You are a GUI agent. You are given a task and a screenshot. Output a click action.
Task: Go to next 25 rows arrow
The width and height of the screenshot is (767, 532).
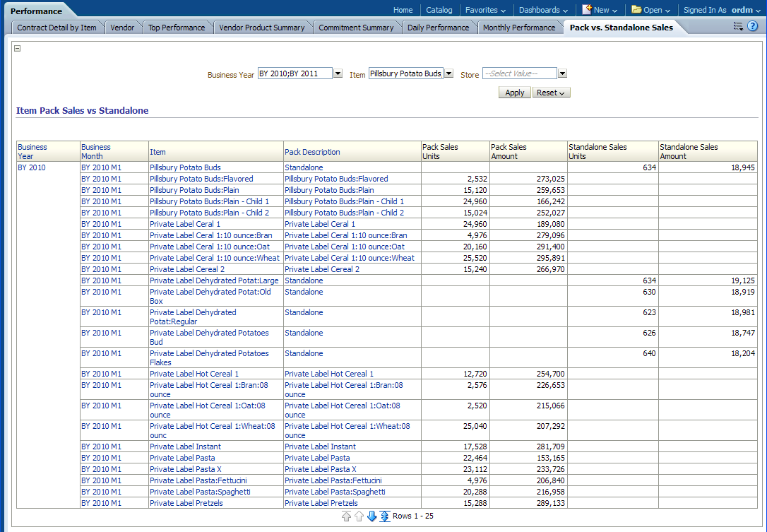coord(372,516)
